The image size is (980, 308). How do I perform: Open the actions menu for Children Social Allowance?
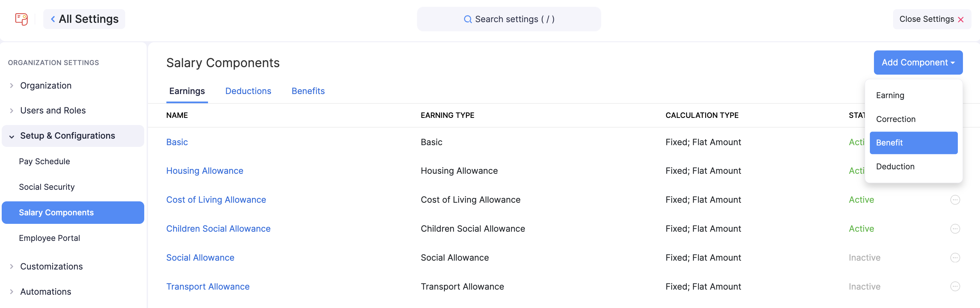coord(955,229)
